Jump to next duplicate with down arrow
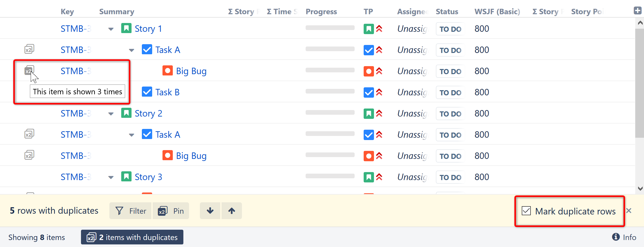The height and width of the screenshot is (247, 644). pyautogui.click(x=210, y=211)
